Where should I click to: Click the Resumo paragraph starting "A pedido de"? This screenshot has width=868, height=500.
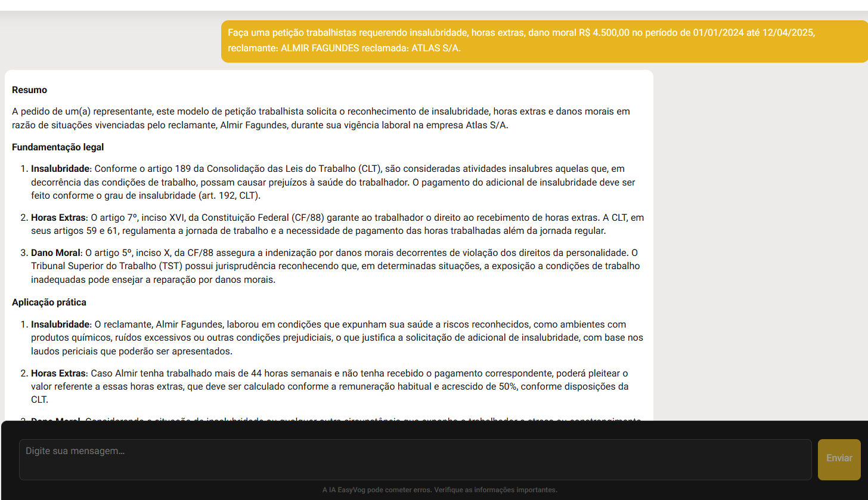[x=320, y=118]
